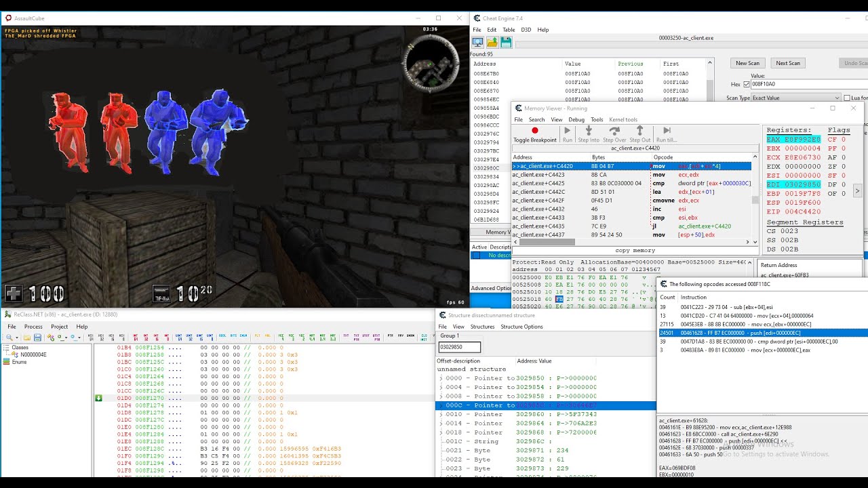The image size is (868, 488).
Task: Open the Debug menu in Memory Viewer
Action: tap(576, 120)
